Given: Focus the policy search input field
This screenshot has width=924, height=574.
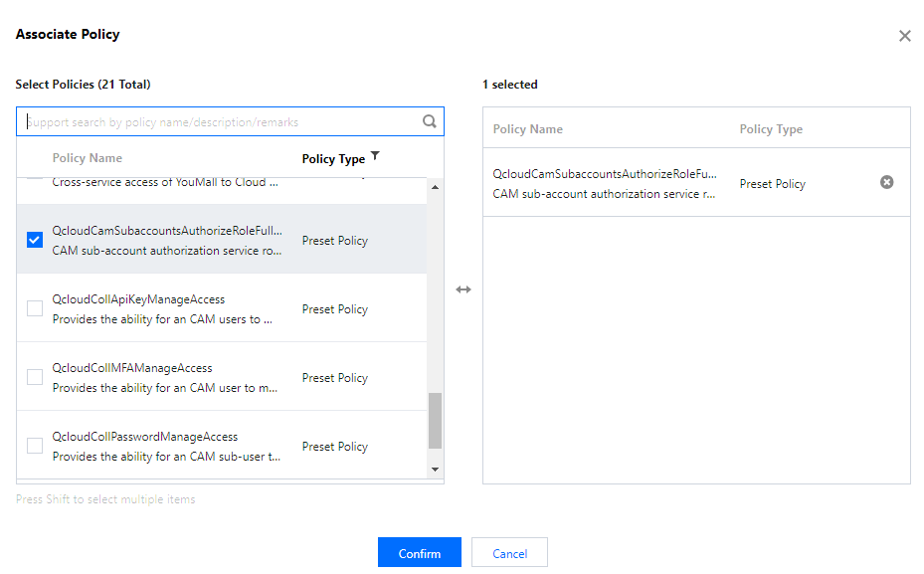Looking at the screenshot, I should (x=219, y=121).
